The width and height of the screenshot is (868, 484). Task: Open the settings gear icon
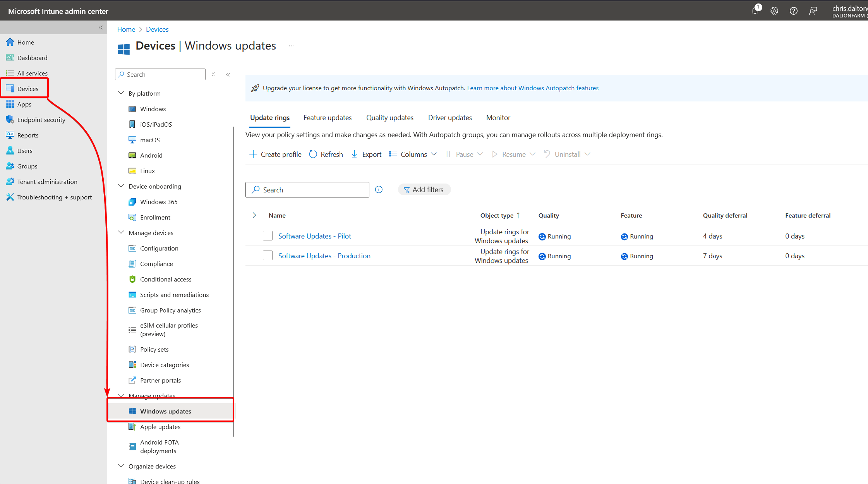[x=774, y=11]
